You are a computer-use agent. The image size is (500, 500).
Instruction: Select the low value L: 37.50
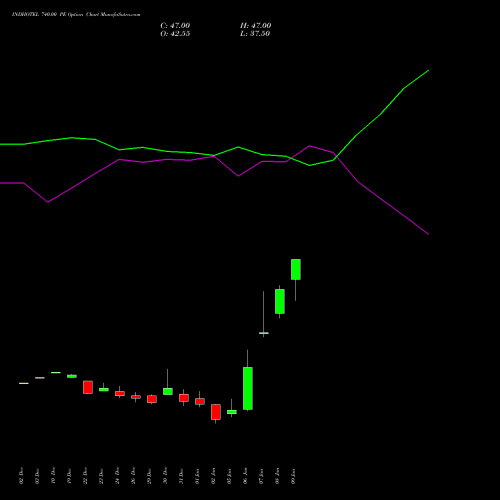(x=255, y=34)
